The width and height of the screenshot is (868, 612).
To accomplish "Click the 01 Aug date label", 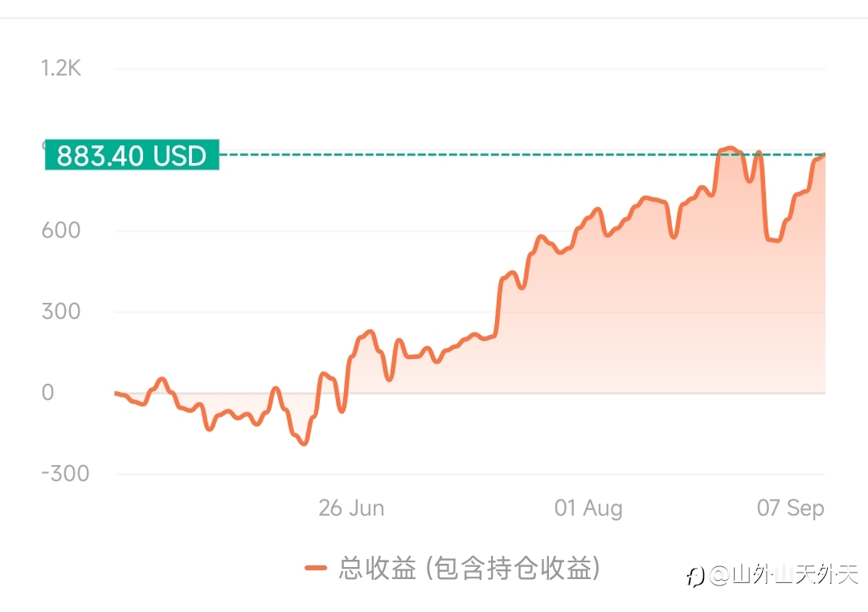I will 588,508.
